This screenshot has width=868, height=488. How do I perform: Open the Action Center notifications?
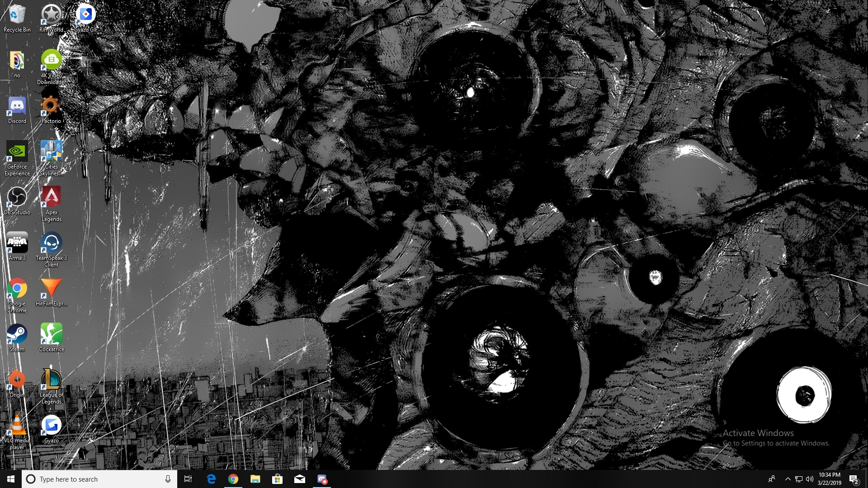click(854, 479)
